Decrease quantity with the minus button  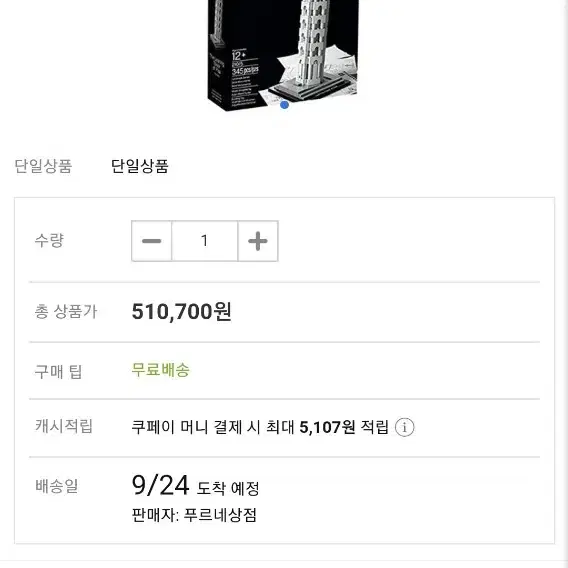tap(151, 241)
